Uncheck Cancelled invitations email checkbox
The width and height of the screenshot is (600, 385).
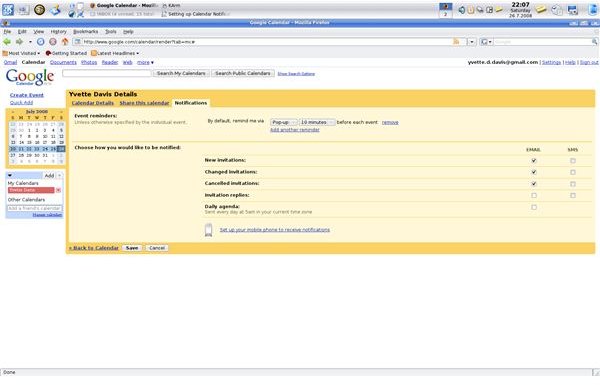pos(534,184)
